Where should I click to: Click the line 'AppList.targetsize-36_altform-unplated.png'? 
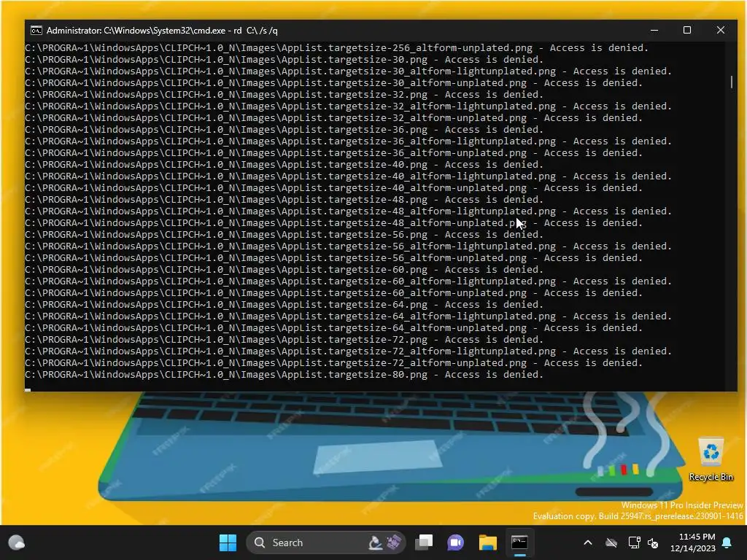(x=333, y=153)
